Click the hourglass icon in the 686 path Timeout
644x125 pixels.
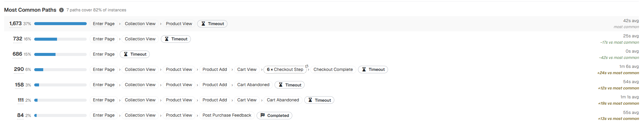click(x=126, y=54)
